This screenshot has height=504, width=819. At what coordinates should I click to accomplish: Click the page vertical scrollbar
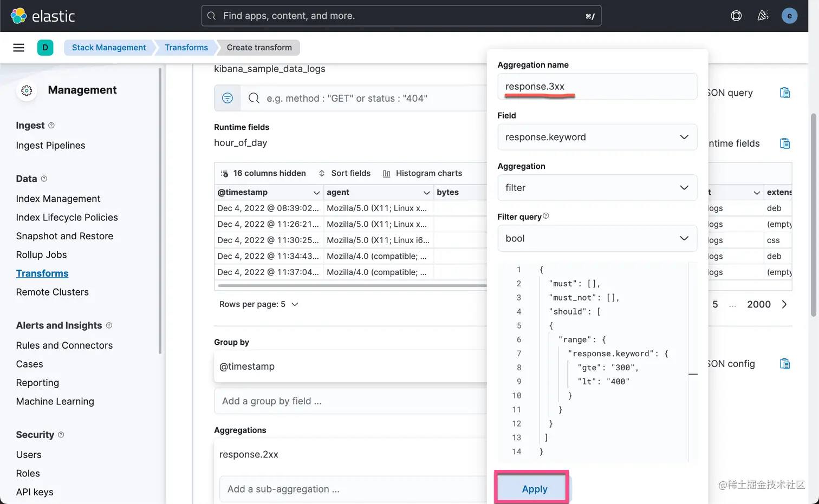(814, 215)
